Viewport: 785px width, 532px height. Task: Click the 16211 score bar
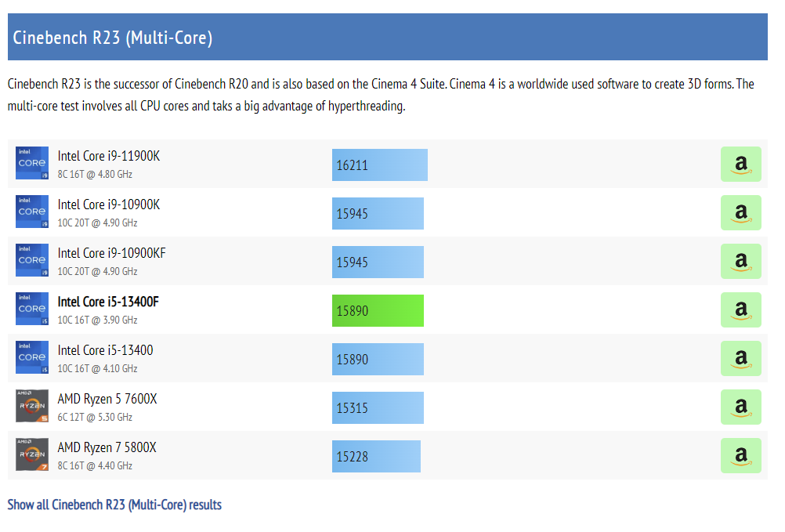pos(379,165)
